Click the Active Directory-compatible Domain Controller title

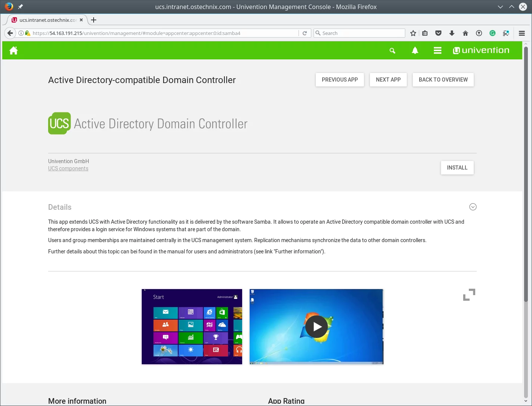[x=142, y=80]
